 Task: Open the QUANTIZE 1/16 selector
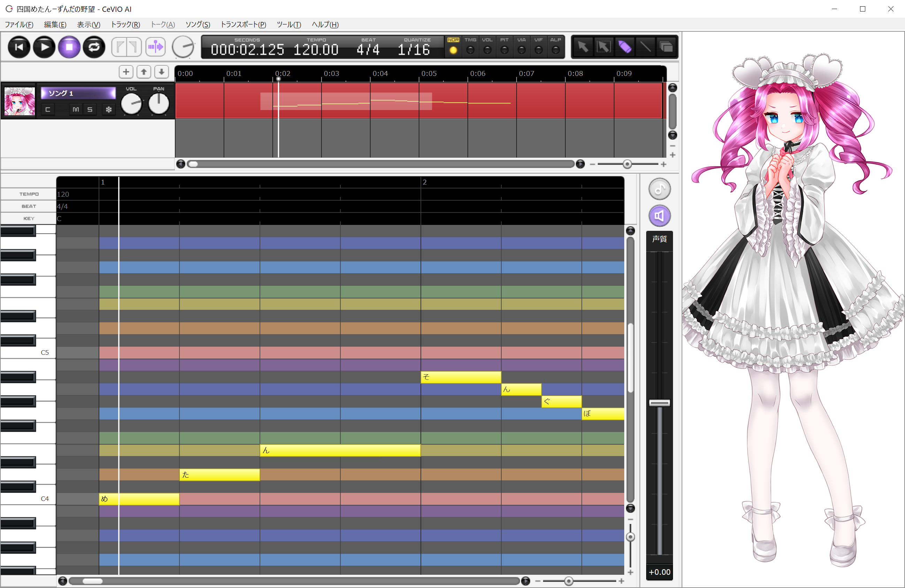(414, 50)
